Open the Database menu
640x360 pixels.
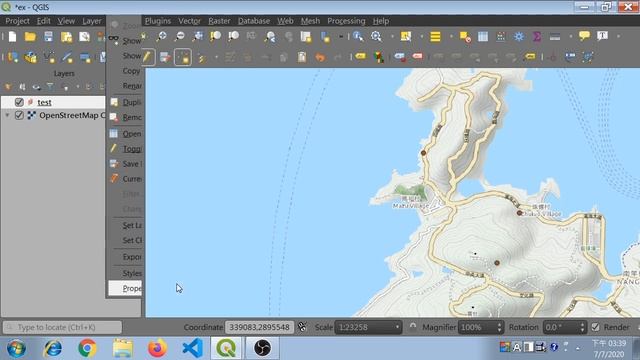coord(253,21)
